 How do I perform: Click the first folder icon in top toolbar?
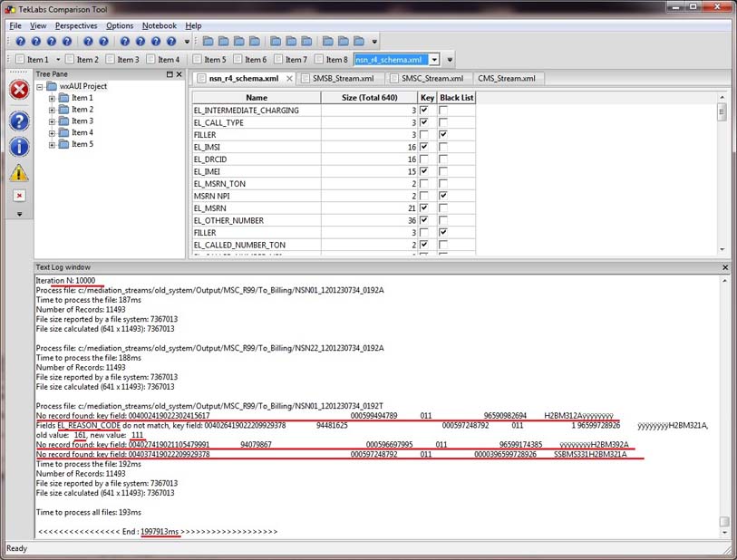(x=208, y=42)
